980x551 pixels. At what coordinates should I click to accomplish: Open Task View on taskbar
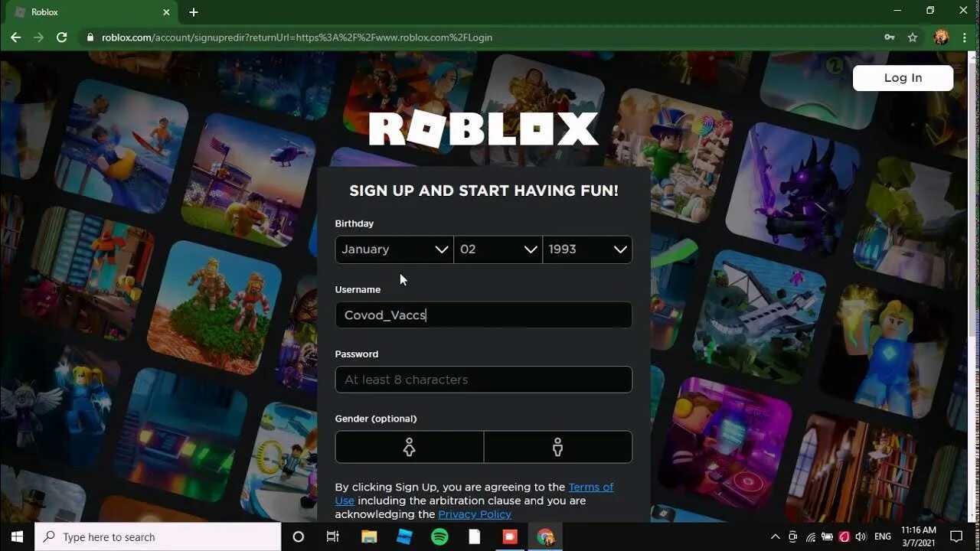(x=332, y=537)
